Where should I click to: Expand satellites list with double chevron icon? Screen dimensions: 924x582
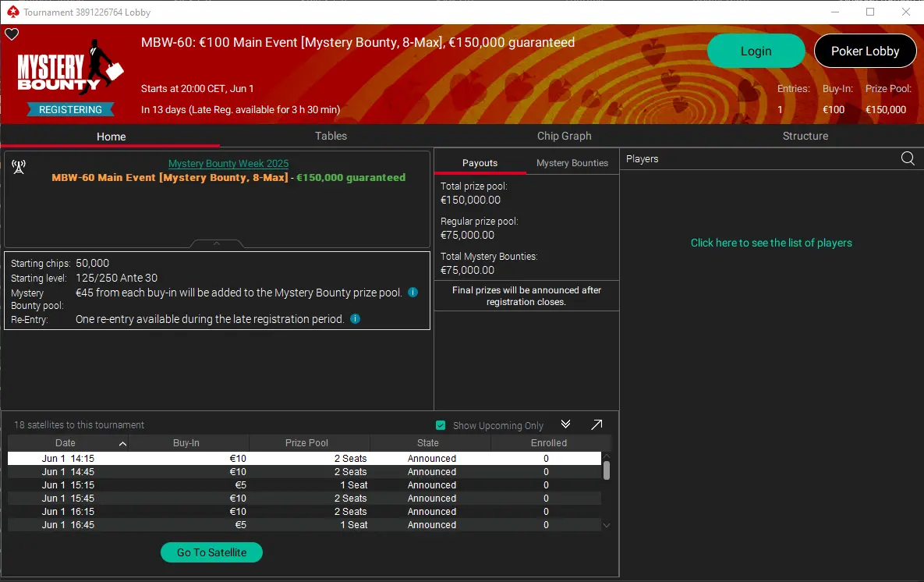[566, 424]
